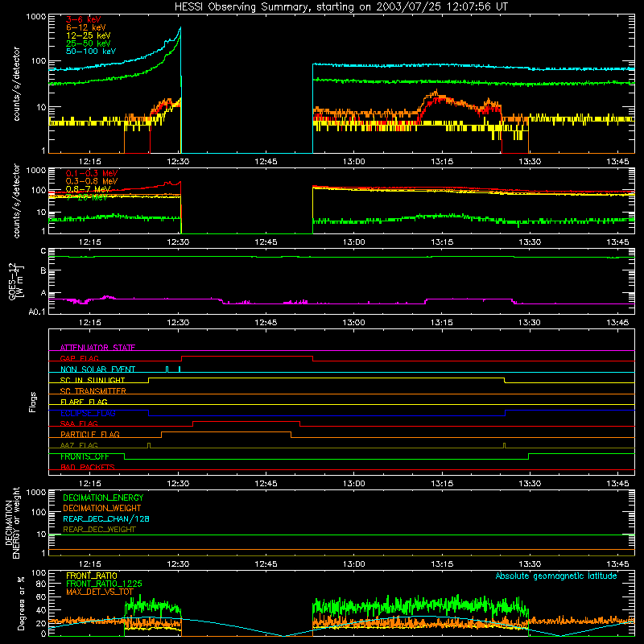Select the SAA_FLAG label
The width and height of the screenshot is (644, 644).
[x=79, y=424]
